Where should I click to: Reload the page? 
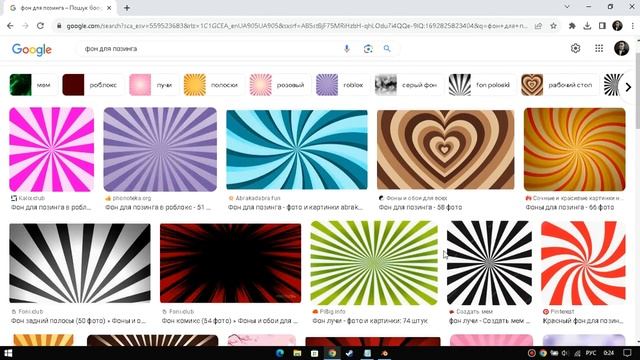point(40,26)
